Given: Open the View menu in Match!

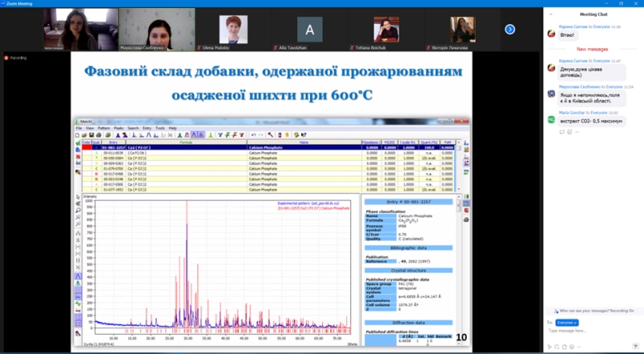Looking at the screenshot, I should 89,128.
